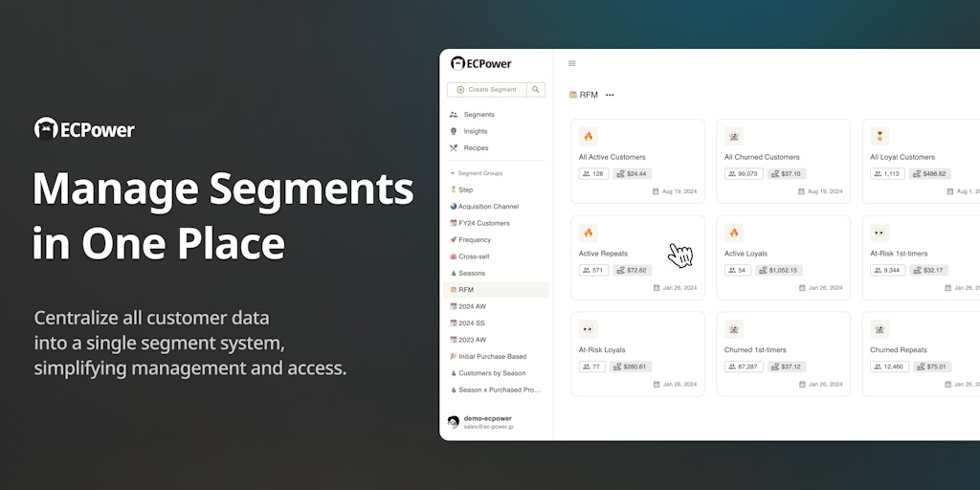Open the All Churned Customers segment card
980x490 pixels.
(783, 161)
